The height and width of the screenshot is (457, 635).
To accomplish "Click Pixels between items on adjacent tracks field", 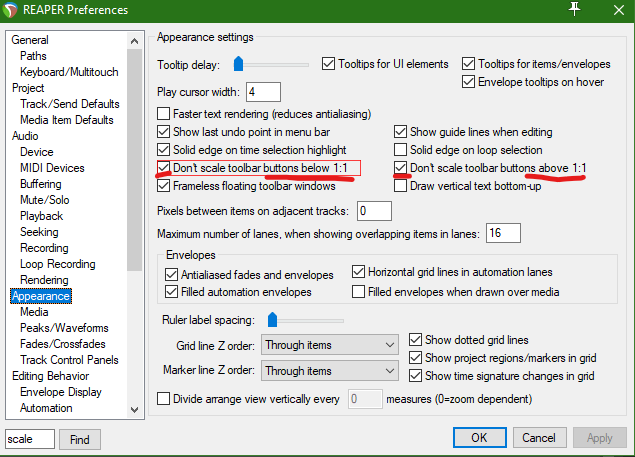I will (374, 211).
